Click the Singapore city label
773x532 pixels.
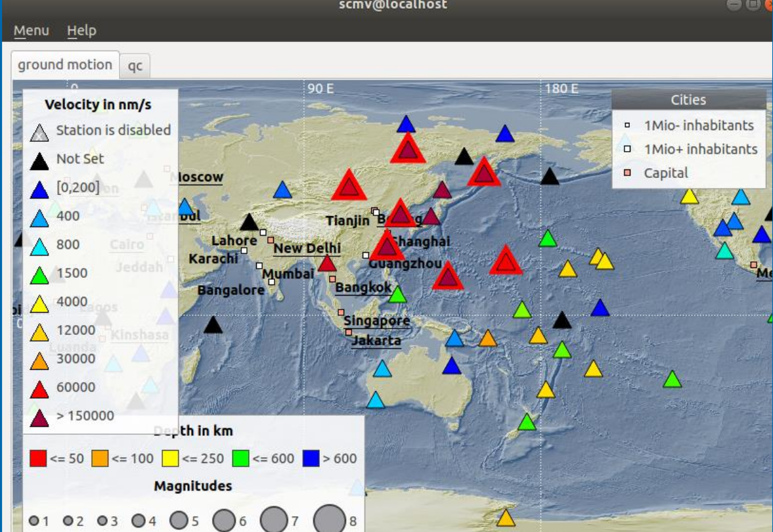click(376, 321)
